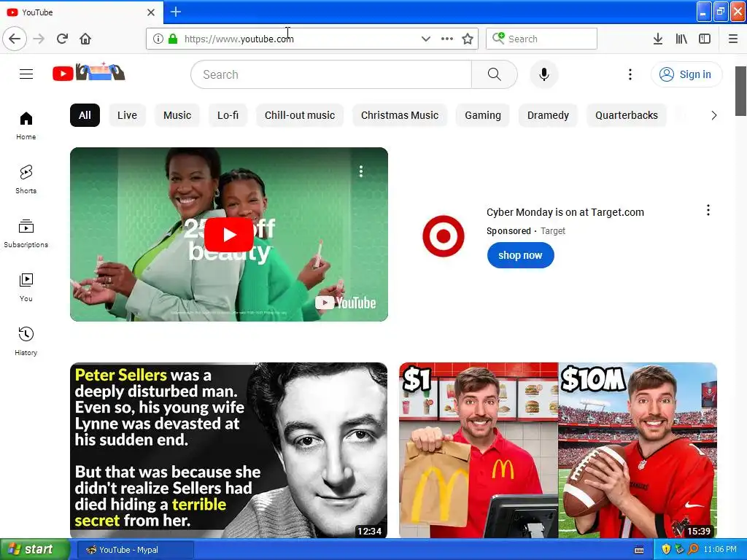Viewport: 747px width, 560px height.
Task: Open options menu on Target ad video thumbnail
Action: [360, 171]
